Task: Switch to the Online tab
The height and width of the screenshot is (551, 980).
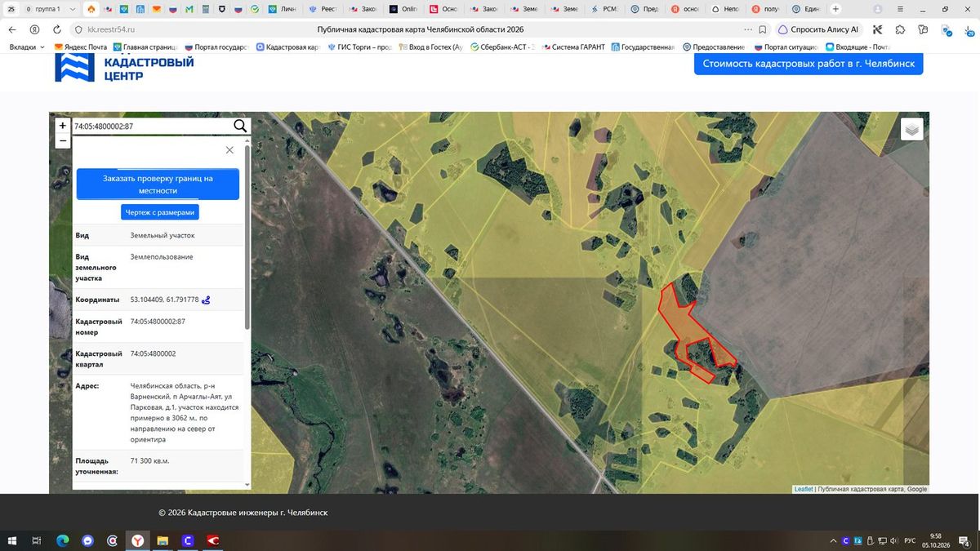Action: [403, 9]
